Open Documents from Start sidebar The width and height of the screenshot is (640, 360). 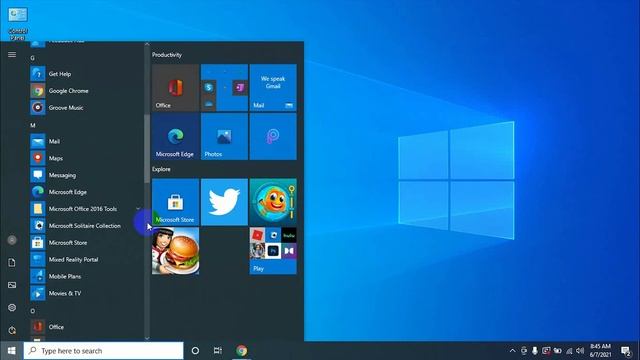tap(12, 262)
